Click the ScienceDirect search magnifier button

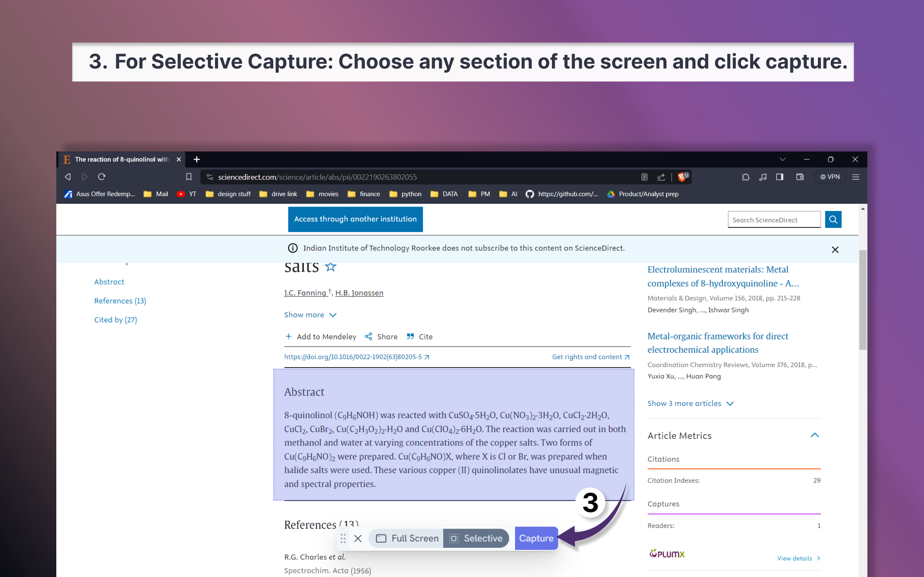[x=833, y=219]
